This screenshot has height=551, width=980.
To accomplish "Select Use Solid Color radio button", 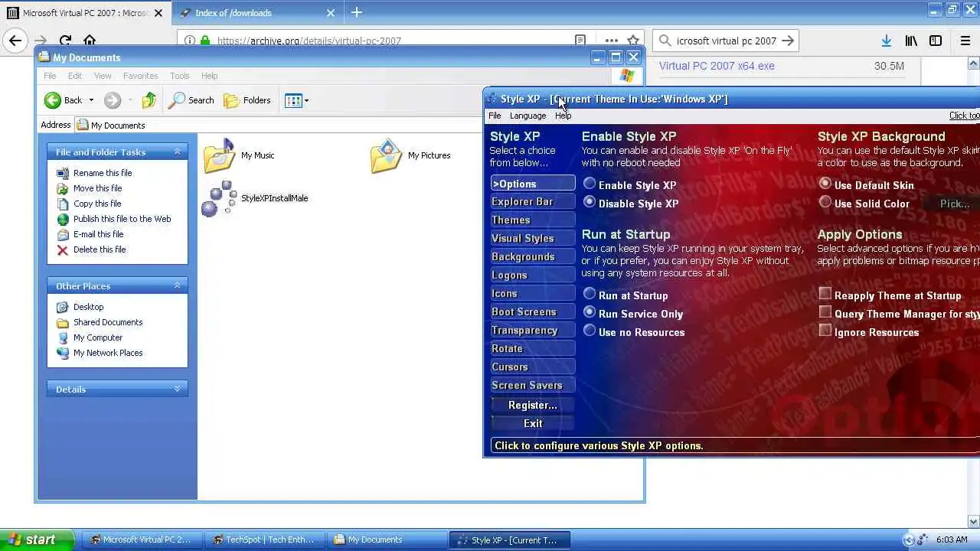I will 825,202.
